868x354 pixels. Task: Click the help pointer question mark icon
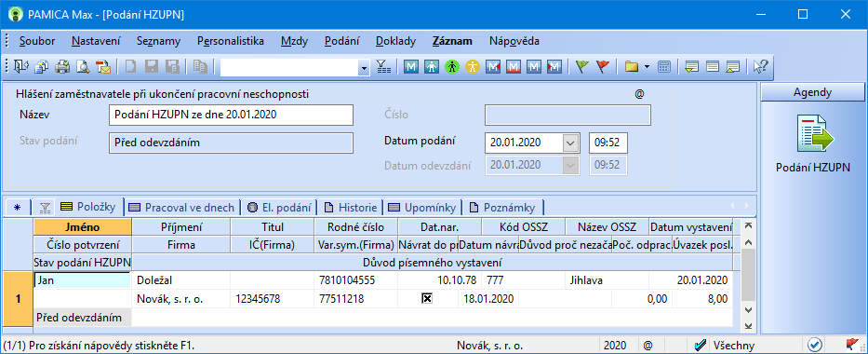click(x=760, y=67)
